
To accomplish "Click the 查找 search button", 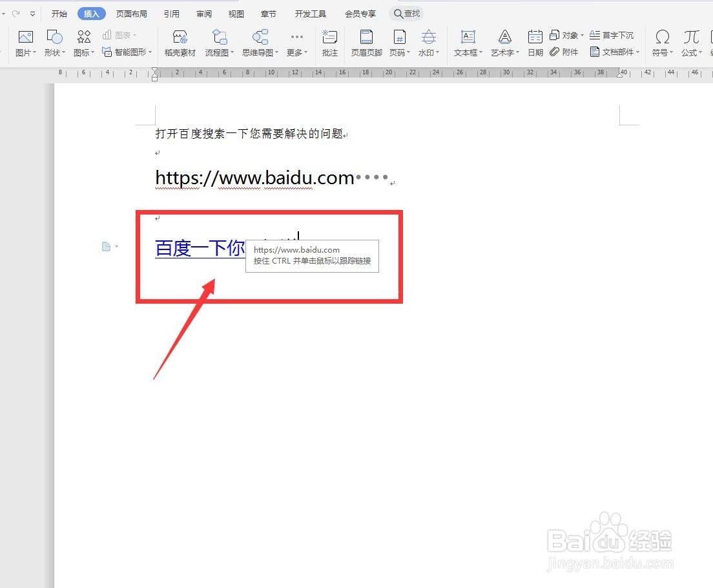I will 406,14.
